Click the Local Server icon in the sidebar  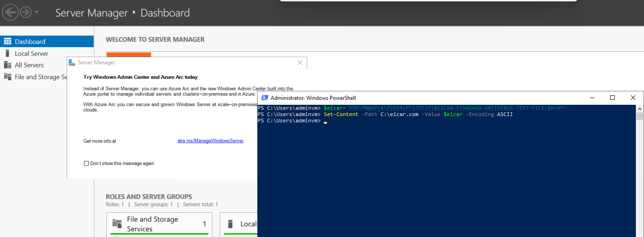[7, 53]
